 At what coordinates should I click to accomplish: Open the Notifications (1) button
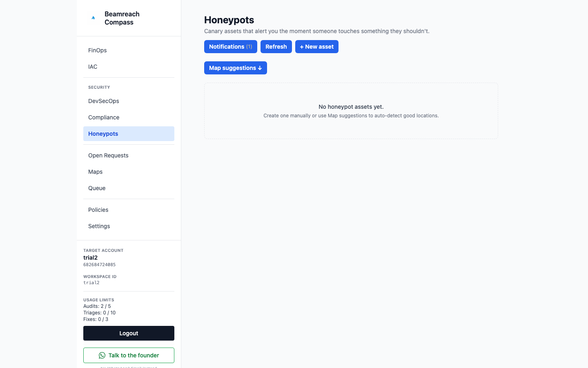pos(231,47)
